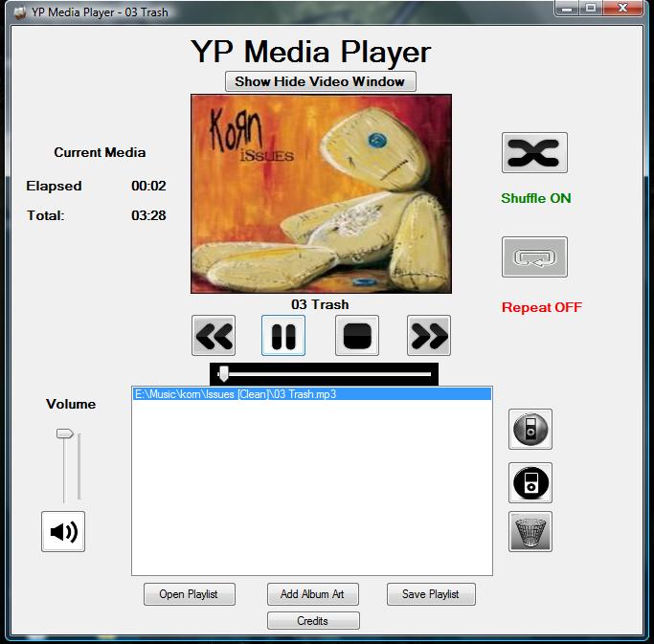Open Playlist button click
The image size is (654, 644).
(189, 594)
